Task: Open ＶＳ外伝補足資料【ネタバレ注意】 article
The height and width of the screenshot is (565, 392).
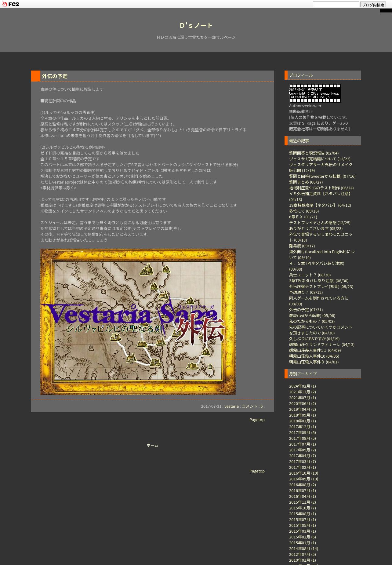Action: coord(321,196)
